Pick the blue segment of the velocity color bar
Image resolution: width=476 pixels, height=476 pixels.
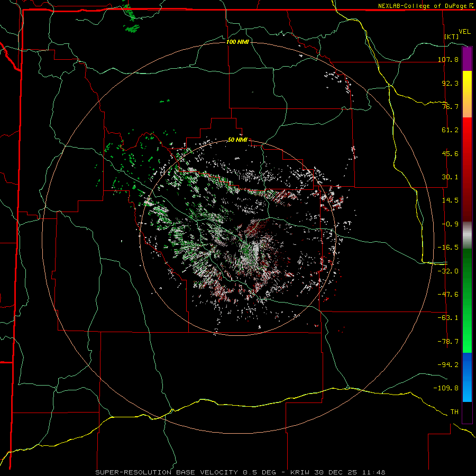(467, 377)
